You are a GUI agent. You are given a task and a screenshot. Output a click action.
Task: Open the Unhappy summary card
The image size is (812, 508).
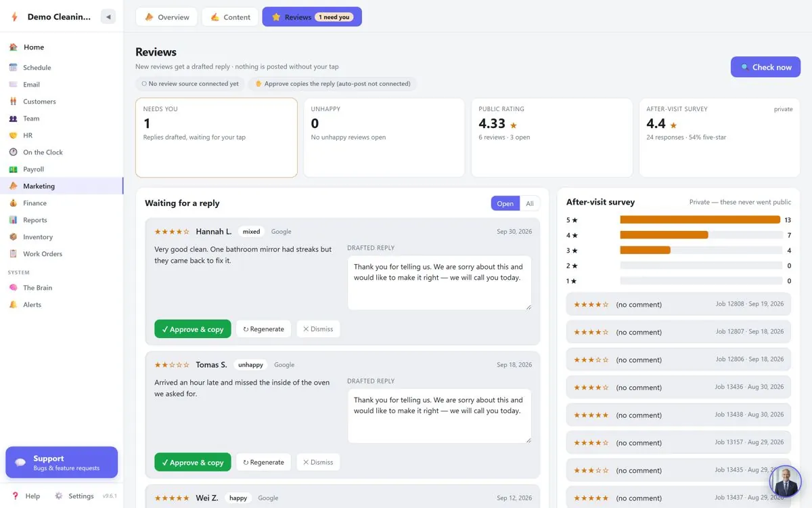[384, 137]
